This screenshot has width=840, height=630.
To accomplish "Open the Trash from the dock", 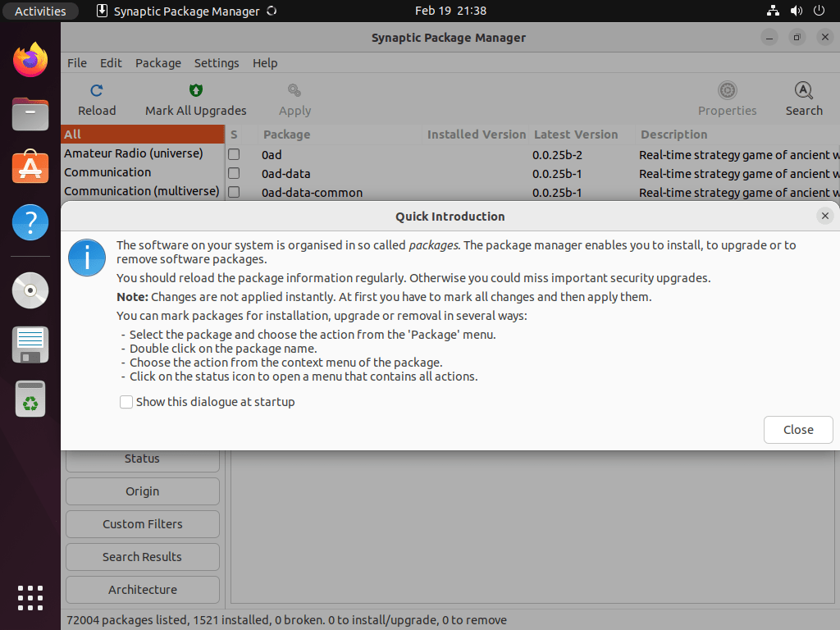I will [x=30, y=399].
